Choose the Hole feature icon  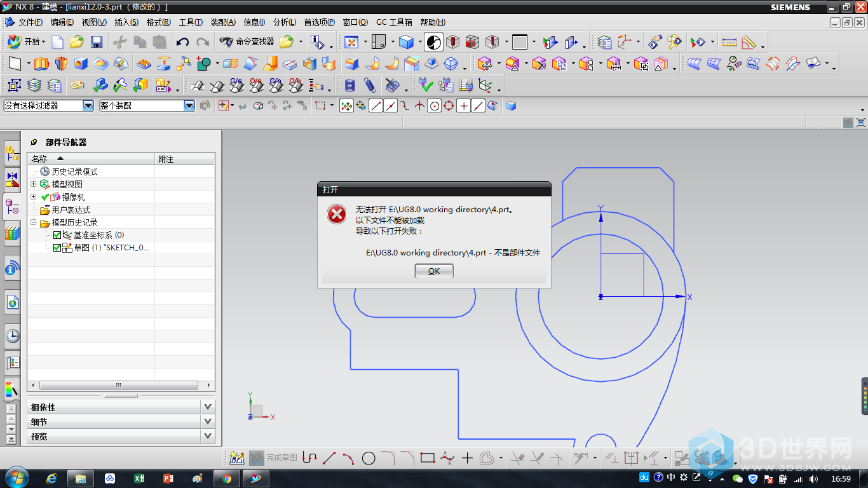click(x=81, y=64)
